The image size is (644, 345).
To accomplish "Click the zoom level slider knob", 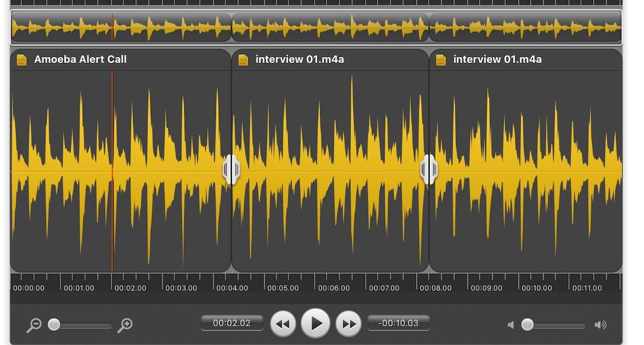I will 54,325.
